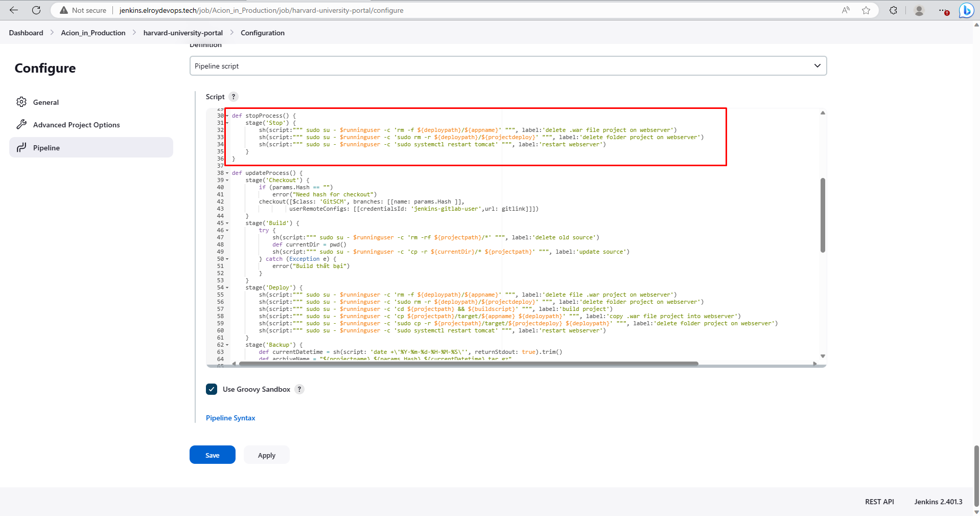980x516 pixels.
Task: Click the page vertical scrollbar thumb
Action: click(x=976, y=476)
